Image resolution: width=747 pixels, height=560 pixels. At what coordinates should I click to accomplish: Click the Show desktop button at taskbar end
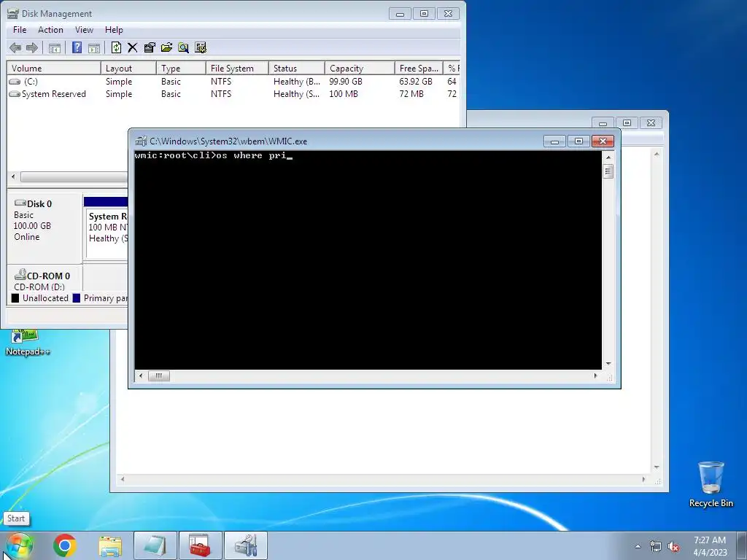(741, 546)
